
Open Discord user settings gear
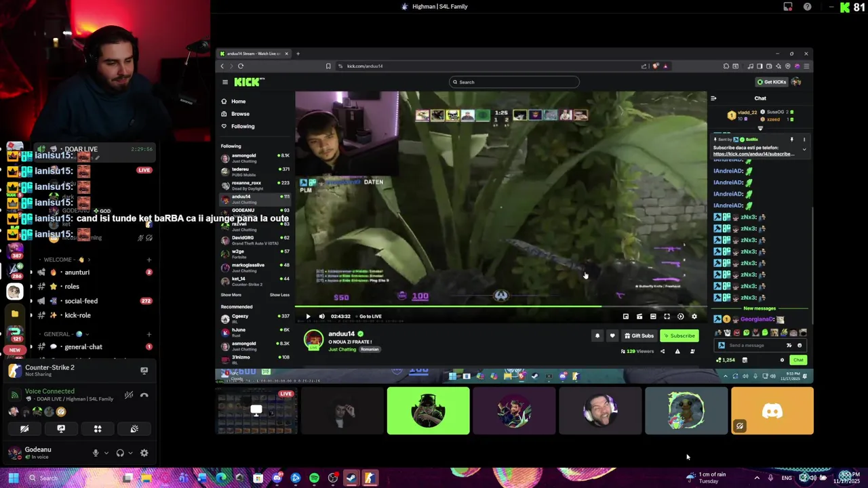(144, 453)
